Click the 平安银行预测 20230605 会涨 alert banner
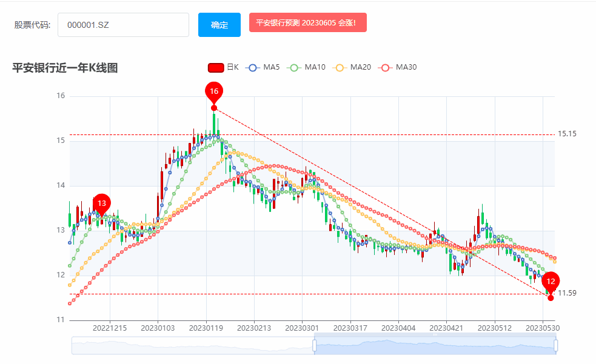This screenshot has height=364, width=596. [308, 23]
